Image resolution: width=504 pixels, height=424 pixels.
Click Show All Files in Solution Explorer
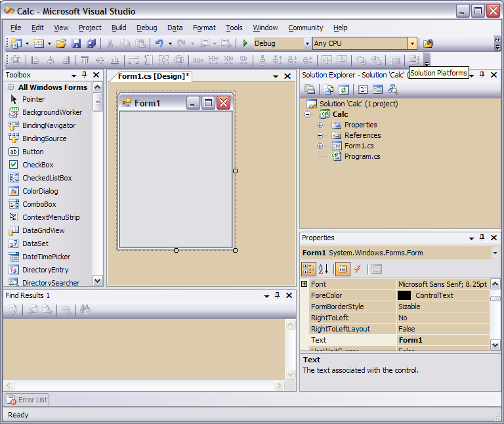(329, 89)
